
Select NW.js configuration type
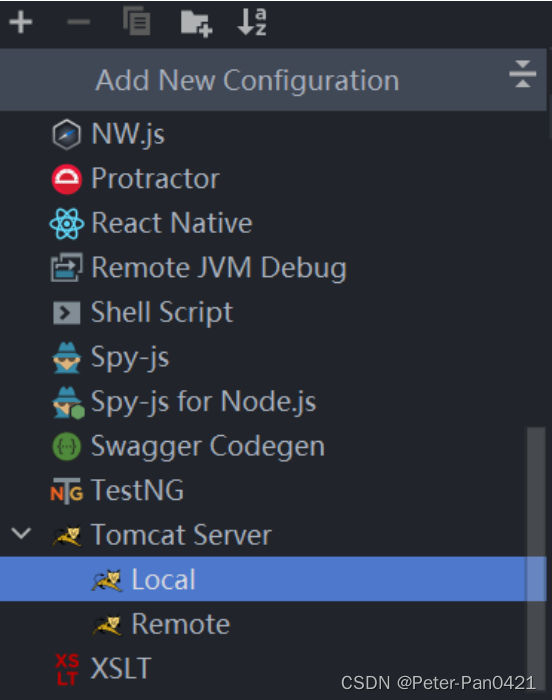128,134
